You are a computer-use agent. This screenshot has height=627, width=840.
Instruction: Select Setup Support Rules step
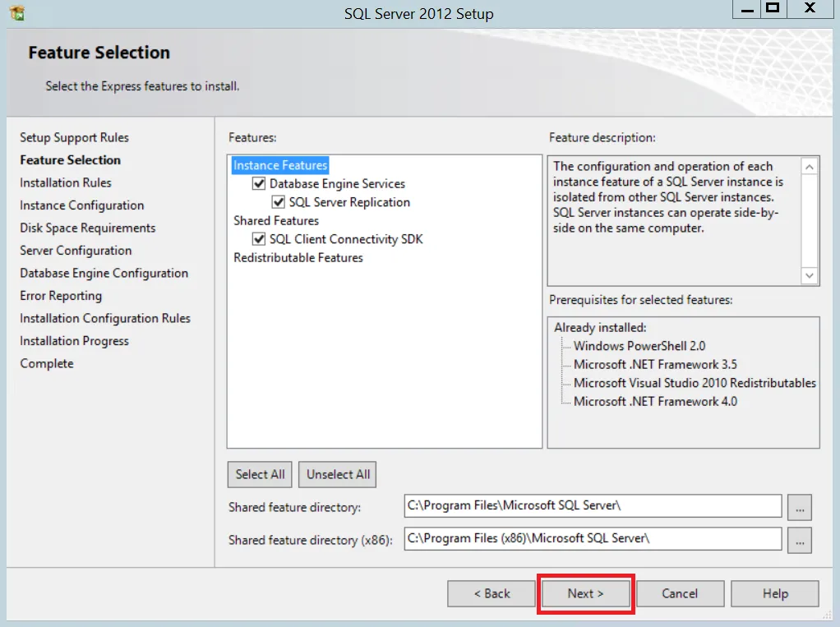coord(75,137)
